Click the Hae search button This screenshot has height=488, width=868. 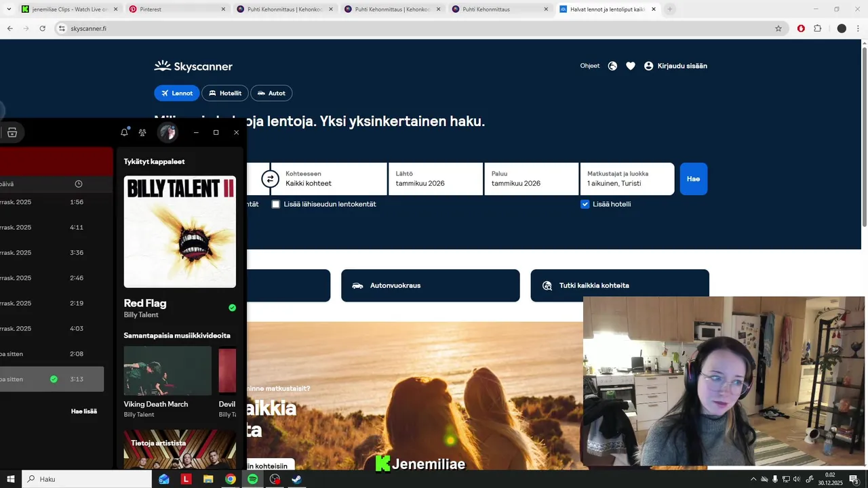[x=693, y=179]
